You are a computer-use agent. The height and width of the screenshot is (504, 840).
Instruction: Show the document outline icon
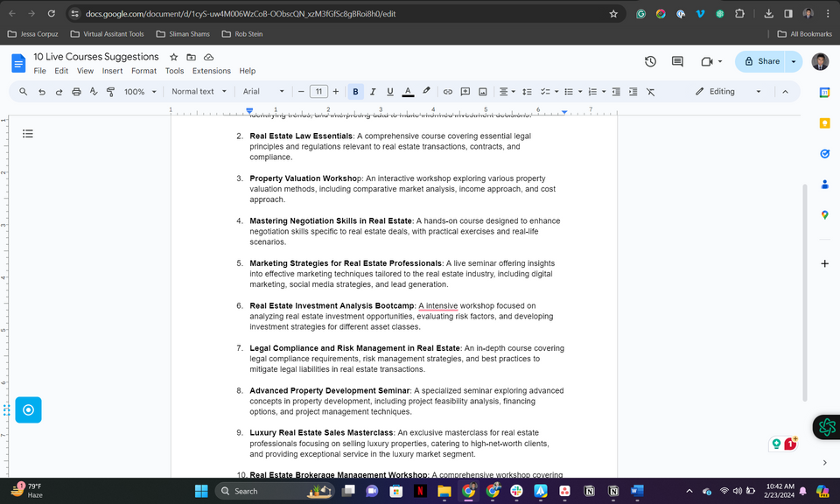click(x=28, y=133)
